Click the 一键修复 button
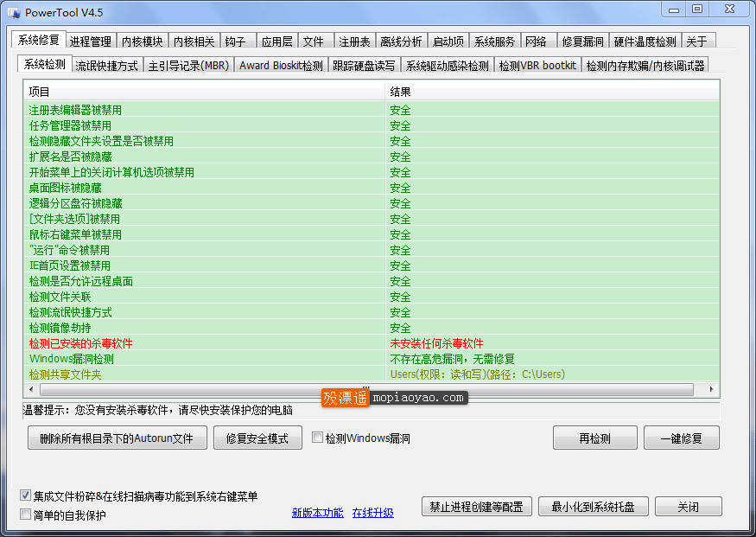Screen dimensions: 756x537 coord(682,438)
